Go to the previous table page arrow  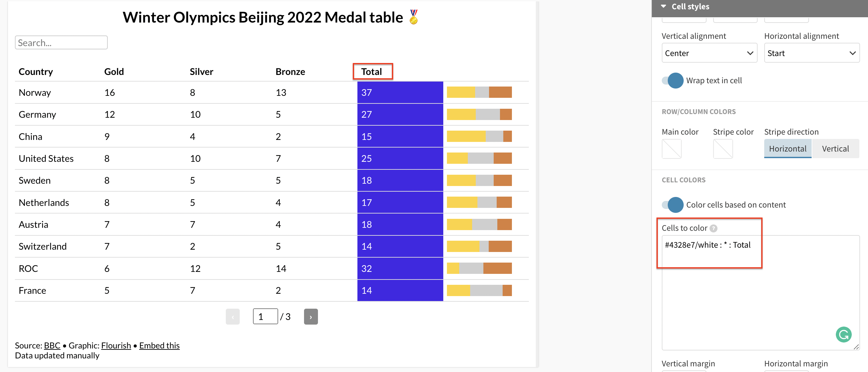(x=232, y=316)
